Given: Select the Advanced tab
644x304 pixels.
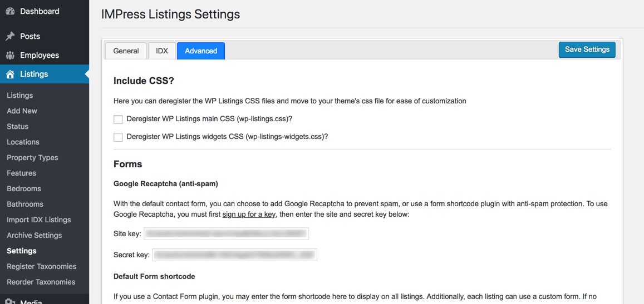Looking at the screenshot, I should coord(201,51).
